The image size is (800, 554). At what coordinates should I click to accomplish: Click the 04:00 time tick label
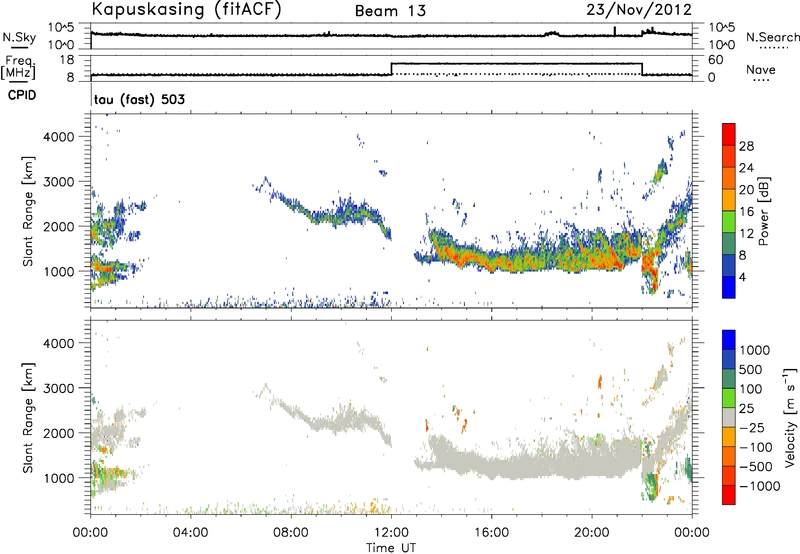pos(190,533)
